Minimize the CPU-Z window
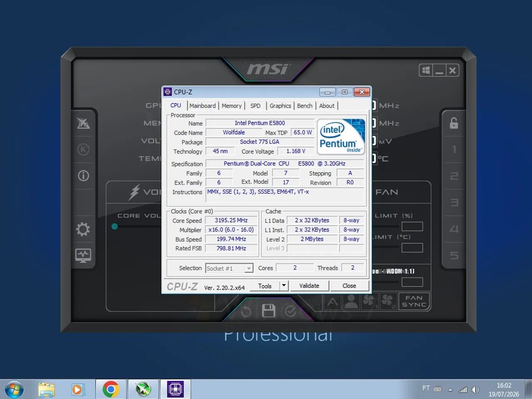Image resolution: width=532 pixels, height=399 pixels. click(328, 92)
